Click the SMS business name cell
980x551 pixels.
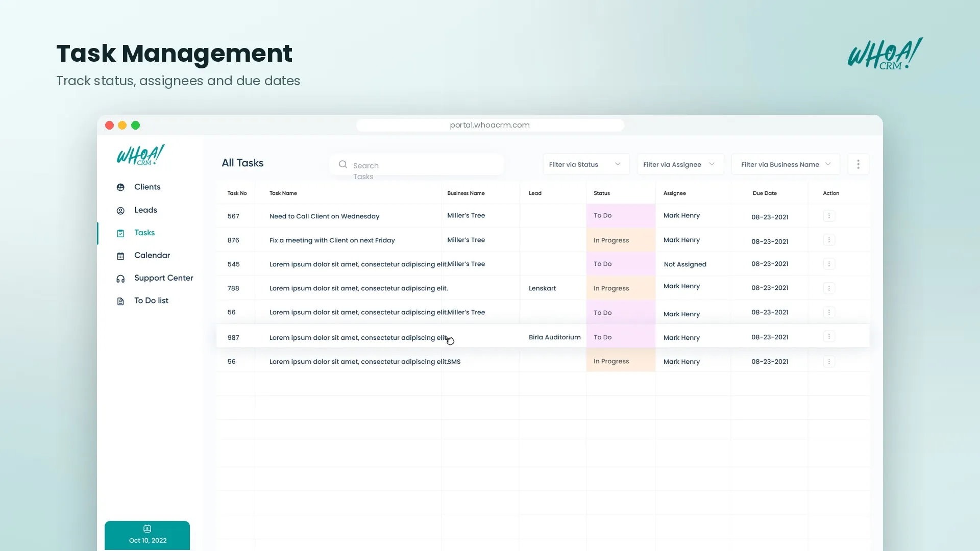click(454, 362)
